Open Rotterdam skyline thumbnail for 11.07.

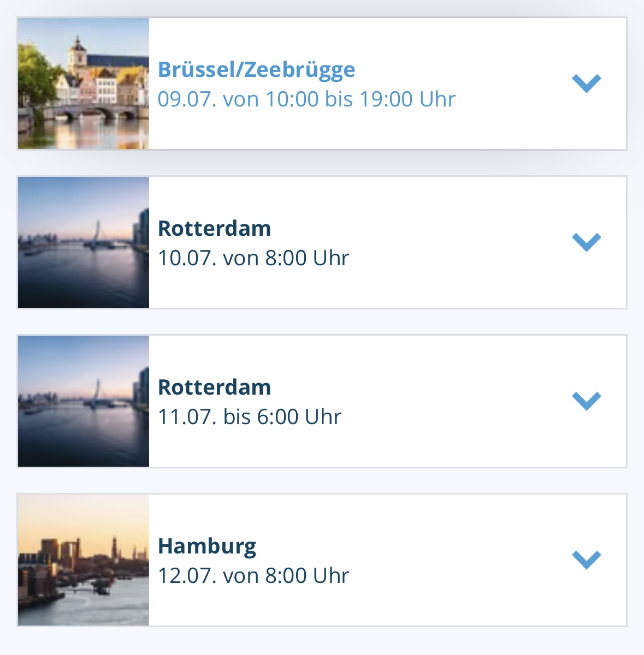[x=84, y=401]
